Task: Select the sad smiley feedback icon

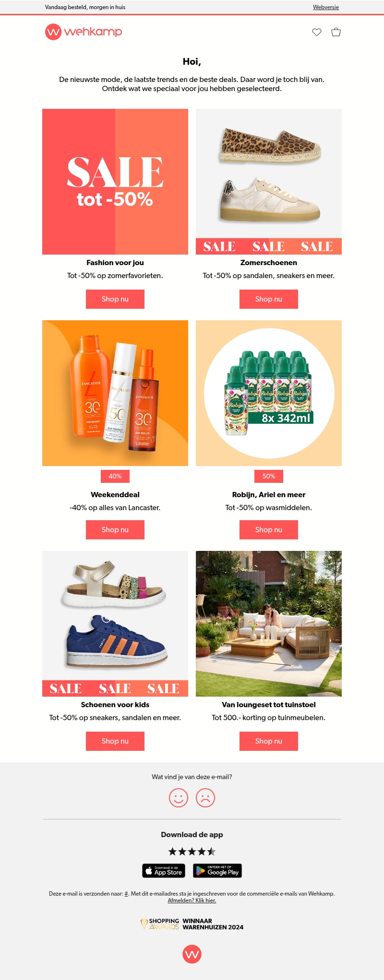Action: (205, 798)
